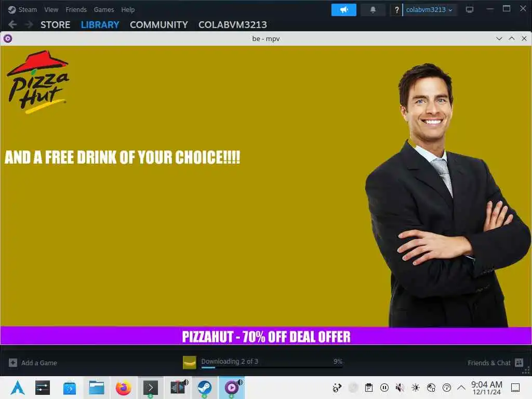The width and height of the screenshot is (532, 399).
Task: Click the media pause tray icon
Action: point(384,388)
